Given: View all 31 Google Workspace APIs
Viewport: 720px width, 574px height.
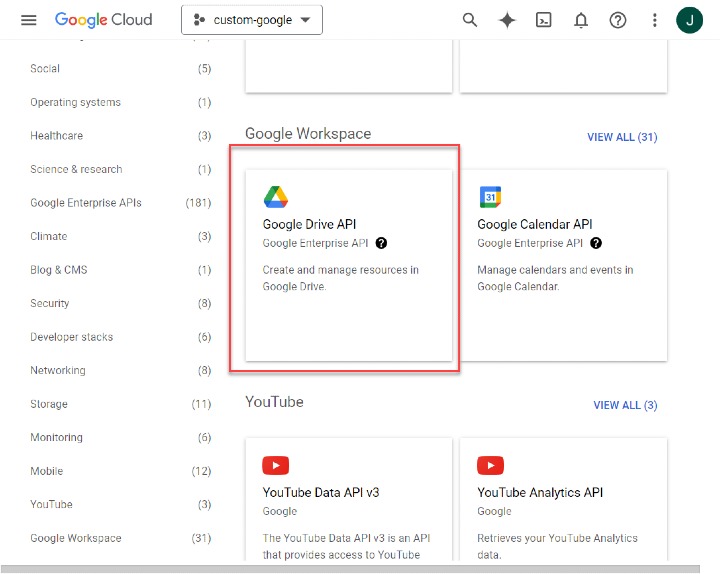Looking at the screenshot, I should (x=622, y=137).
